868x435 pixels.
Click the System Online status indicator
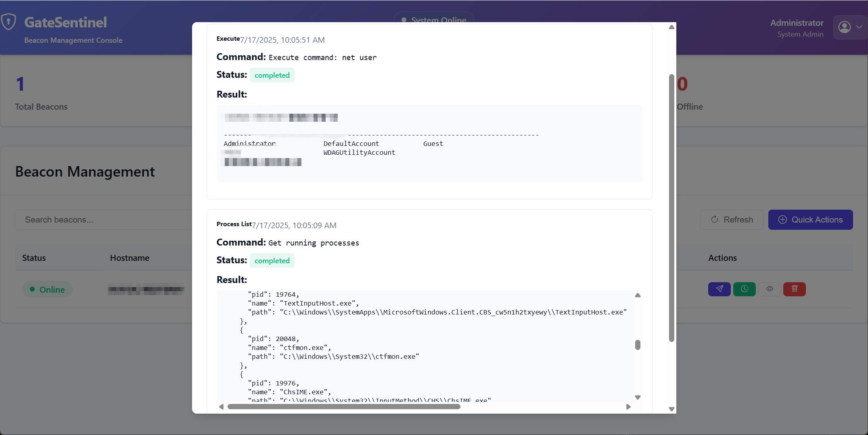coord(434,19)
